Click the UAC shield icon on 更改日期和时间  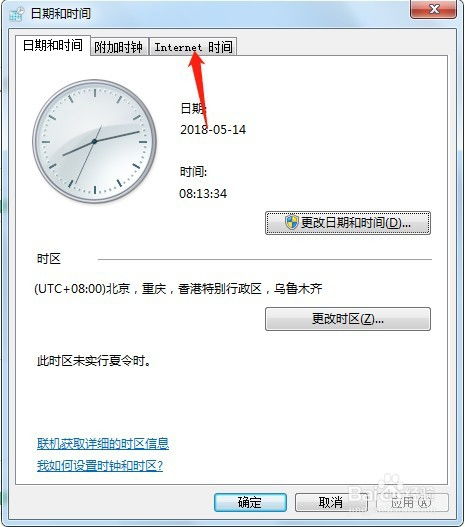tap(292, 222)
